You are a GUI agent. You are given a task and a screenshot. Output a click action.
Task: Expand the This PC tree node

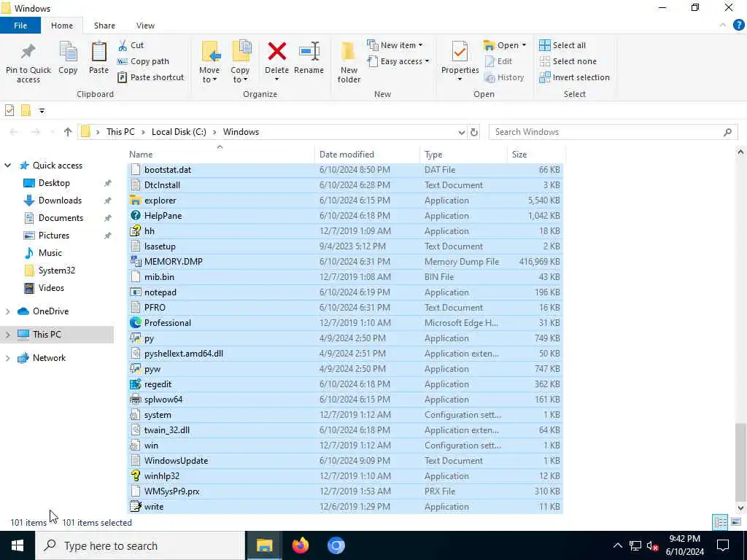[7, 334]
